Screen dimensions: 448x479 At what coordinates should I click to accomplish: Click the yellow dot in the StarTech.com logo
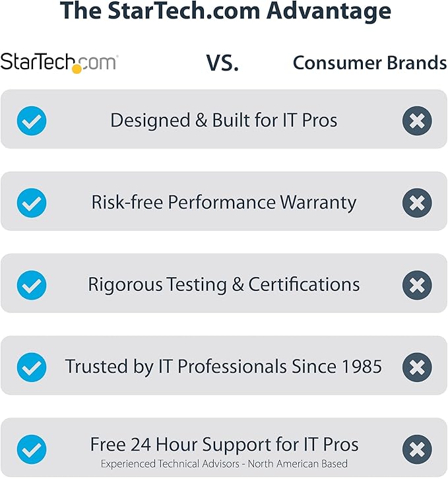(x=77, y=69)
